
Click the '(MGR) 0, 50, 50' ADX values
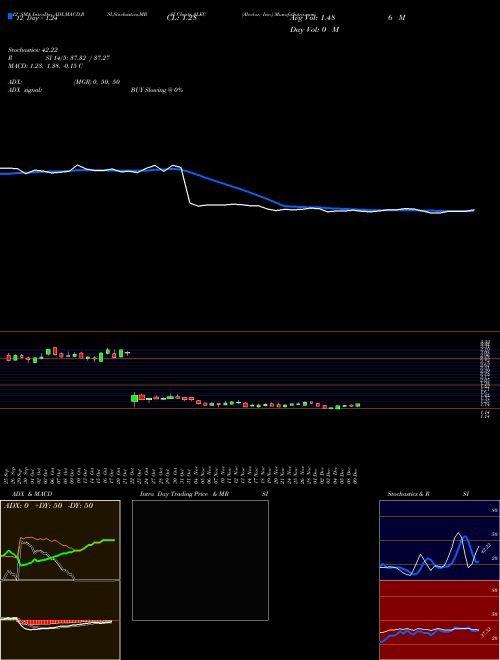pos(96,82)
